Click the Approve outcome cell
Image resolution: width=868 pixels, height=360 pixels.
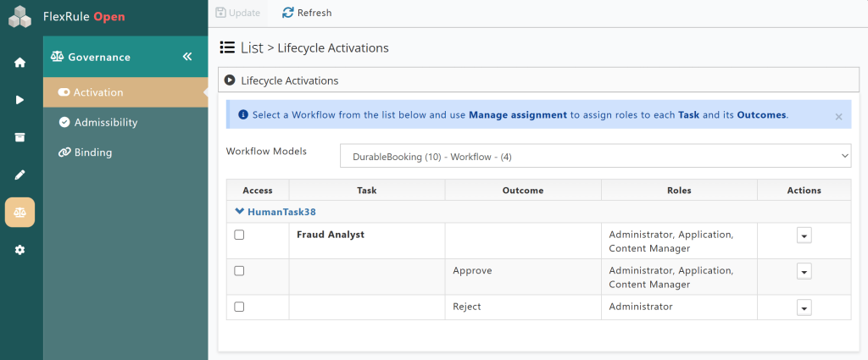(x=523, y=277)
